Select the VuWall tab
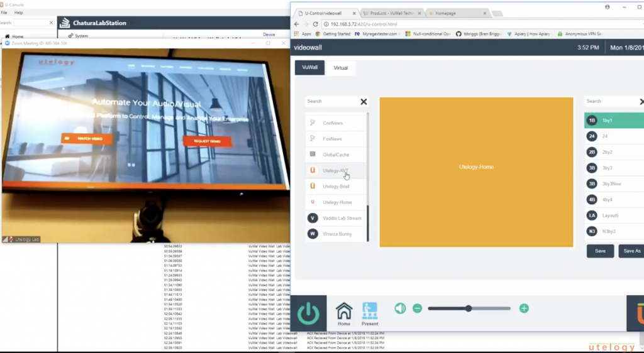 (309, 67)
